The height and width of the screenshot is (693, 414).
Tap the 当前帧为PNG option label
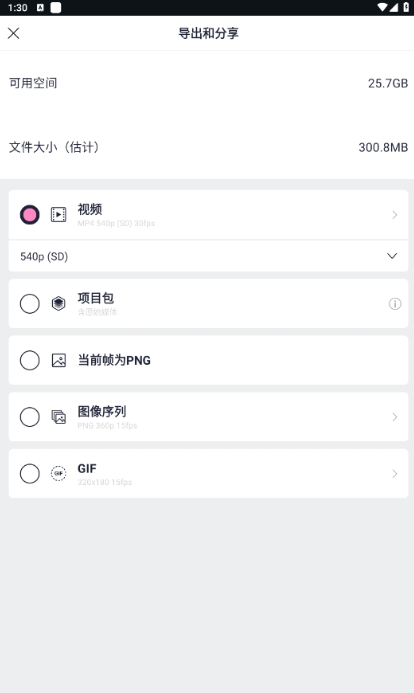click(x=114, y=360)
